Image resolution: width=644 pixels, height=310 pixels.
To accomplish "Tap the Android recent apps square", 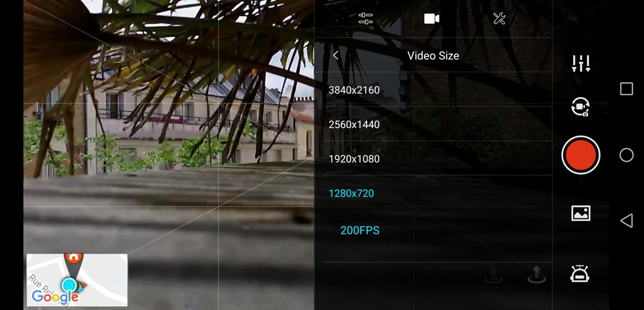I will click(626, 88).
